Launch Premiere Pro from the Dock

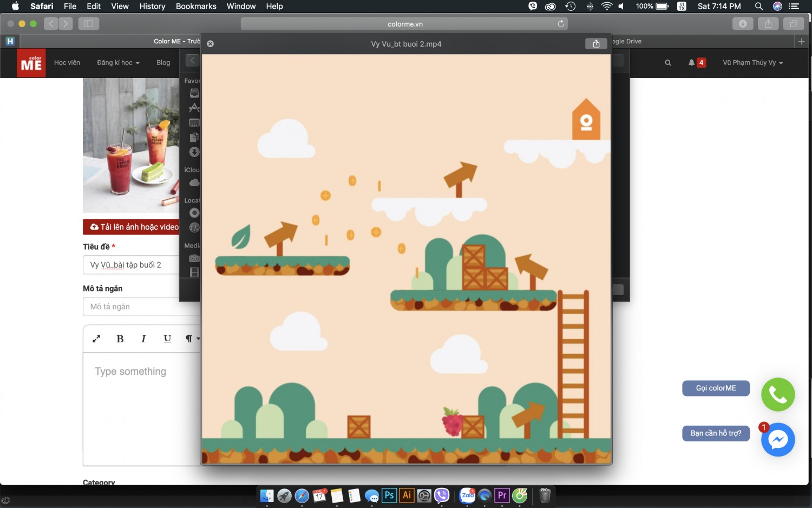tap(502, 495)
